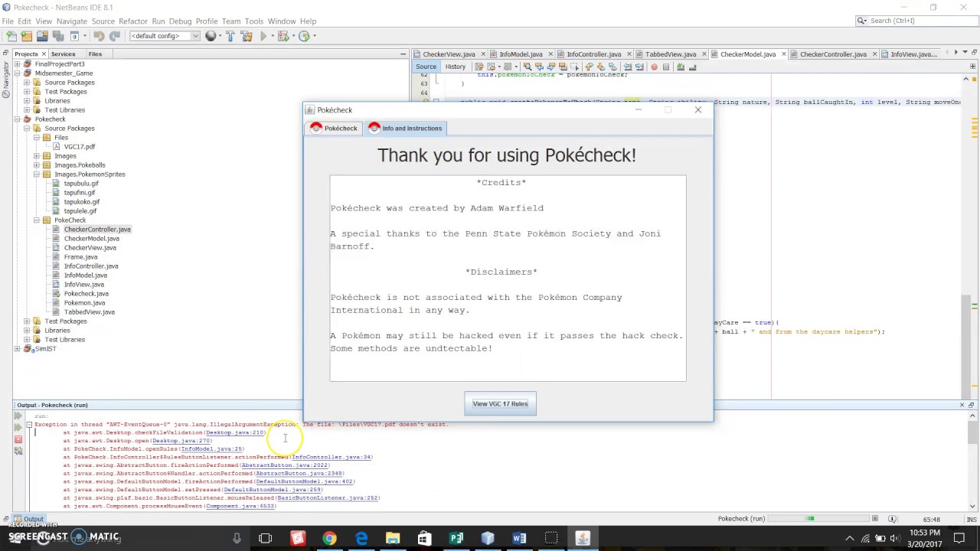Close the Projects tab with its X
Screen dimensions: 980x551
[44, 54]
